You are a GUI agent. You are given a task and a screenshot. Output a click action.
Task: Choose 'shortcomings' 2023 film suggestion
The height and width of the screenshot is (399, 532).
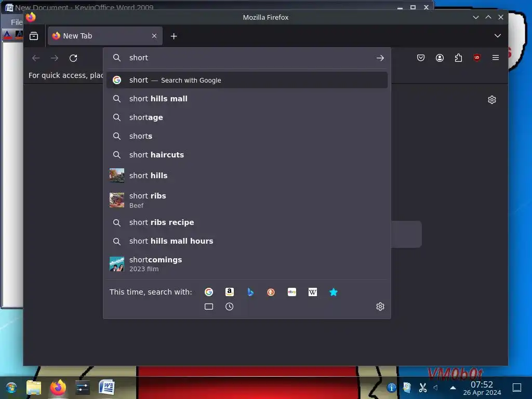tap(247, 264)
